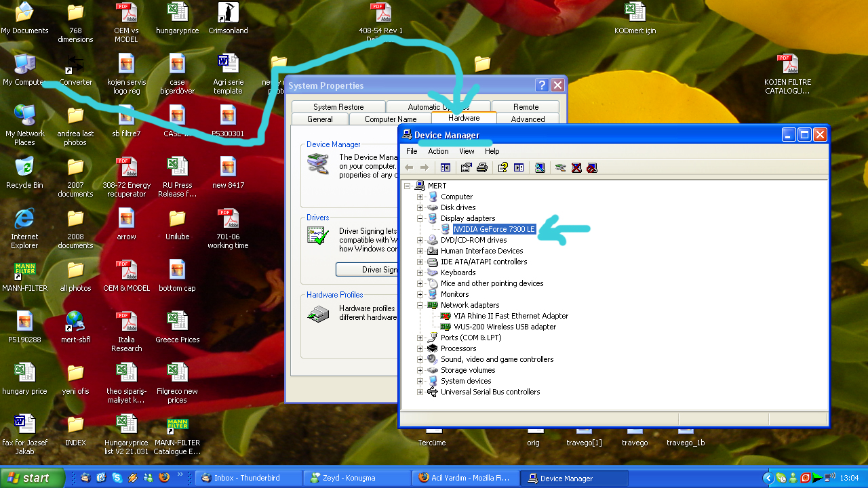Viewport: 868px width, 488px height.
Task: Click the Back arrow in Device Manager toolbar
Action: [x=409, y=167]
